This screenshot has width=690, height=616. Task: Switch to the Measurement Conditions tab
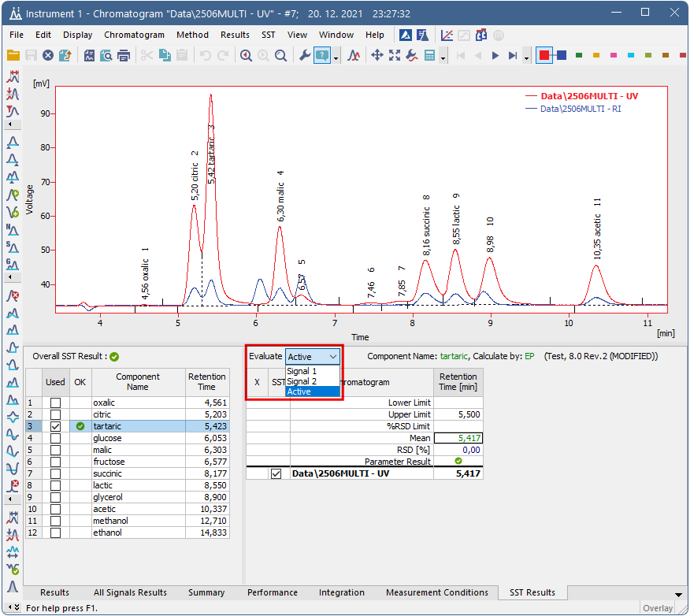pos(437,592)
